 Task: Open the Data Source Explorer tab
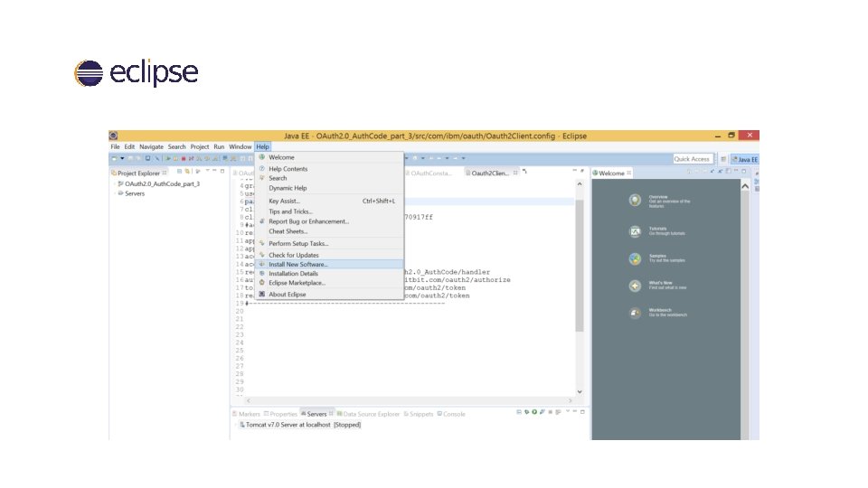(368, 414)
